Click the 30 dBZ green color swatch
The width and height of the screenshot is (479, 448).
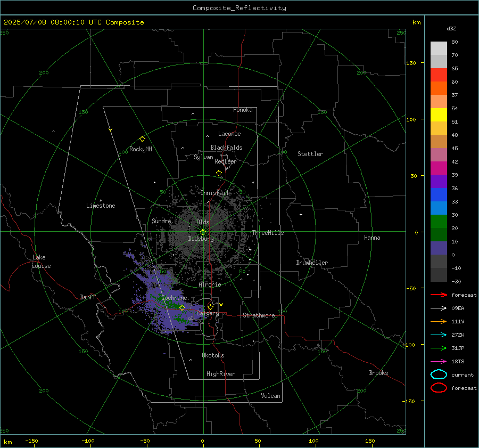439,222
